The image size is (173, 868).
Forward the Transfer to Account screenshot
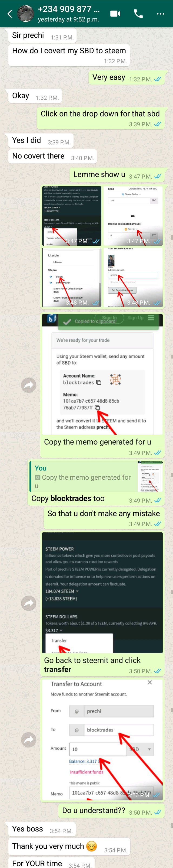click(29, 739)
